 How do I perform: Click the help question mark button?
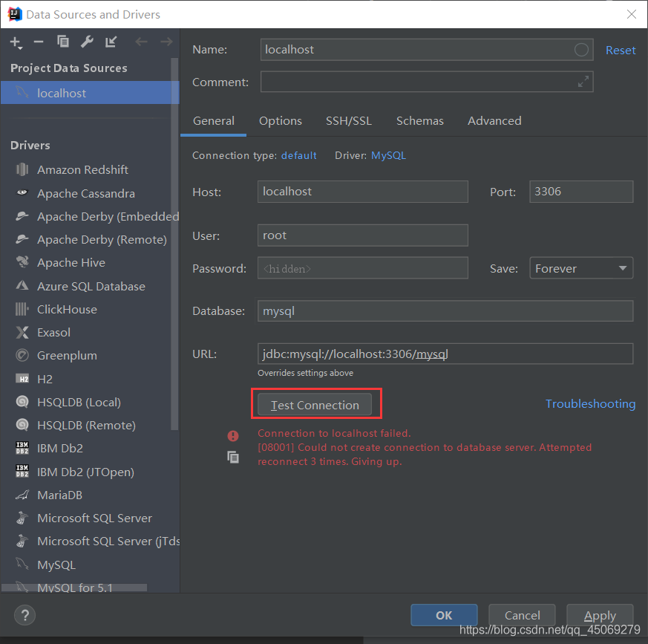(25, 615)
